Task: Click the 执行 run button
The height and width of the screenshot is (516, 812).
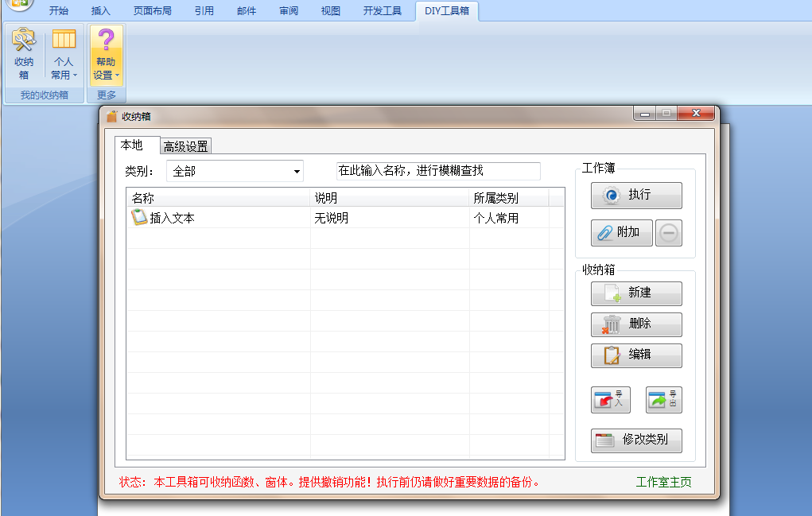Action: pyautogui.click(x=635, y=195)
